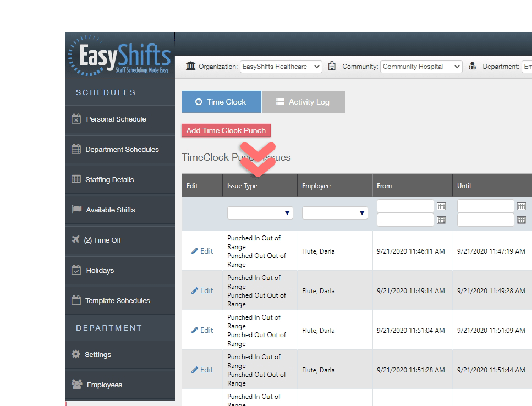Click the Time Off airplane icon
Image resolution: width=532 pixels, height=406 pixels.
tap(76, 239)
